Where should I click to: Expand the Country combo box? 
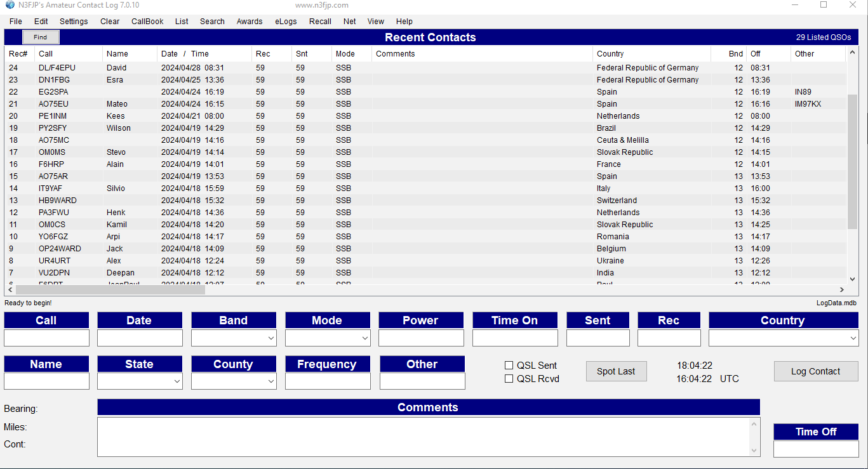click(x=852, y=338)
